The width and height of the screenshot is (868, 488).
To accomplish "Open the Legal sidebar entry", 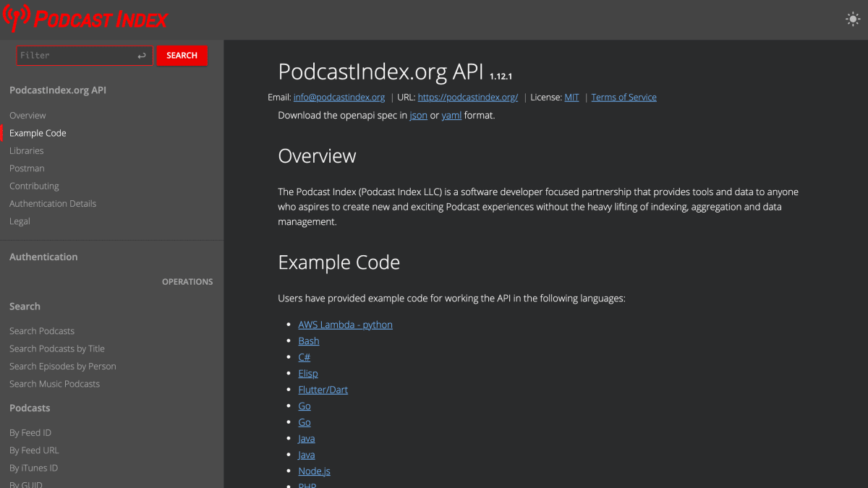I will [x=20, y=221].
